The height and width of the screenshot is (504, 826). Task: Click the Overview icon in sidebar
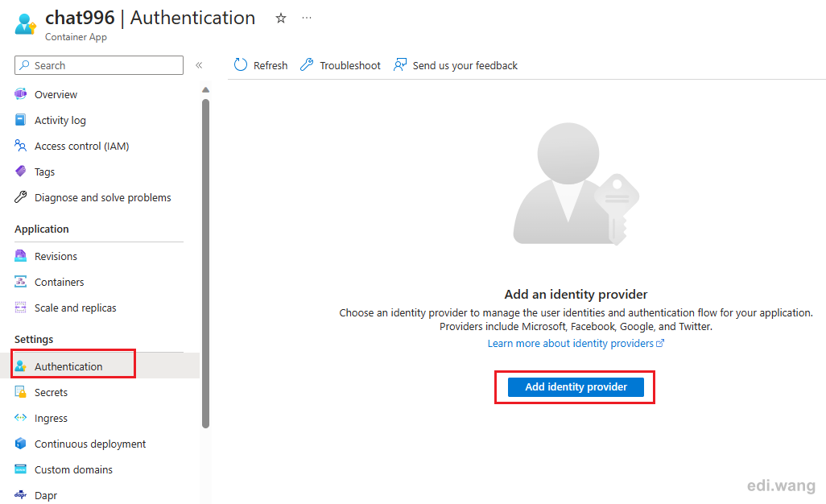[x=21, y=94]
